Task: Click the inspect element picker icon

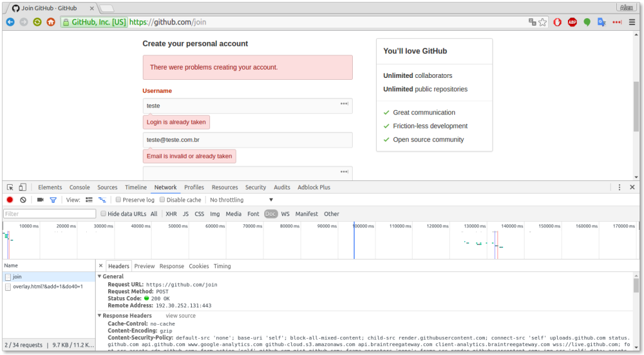Action: (10, 187)
